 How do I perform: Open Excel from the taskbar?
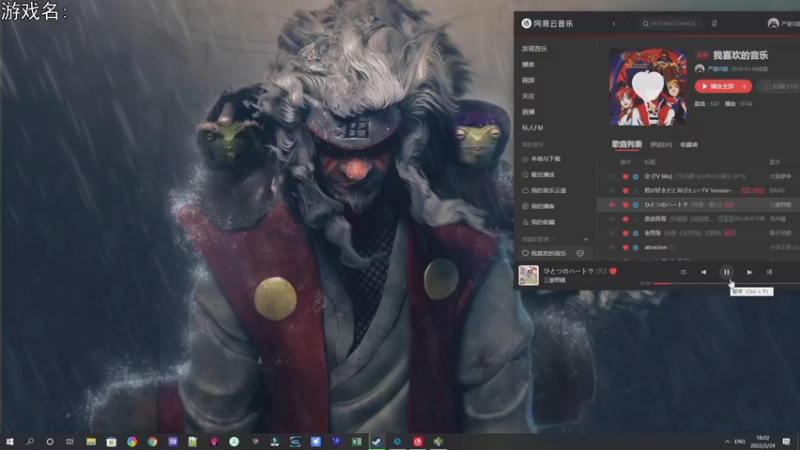357,441
